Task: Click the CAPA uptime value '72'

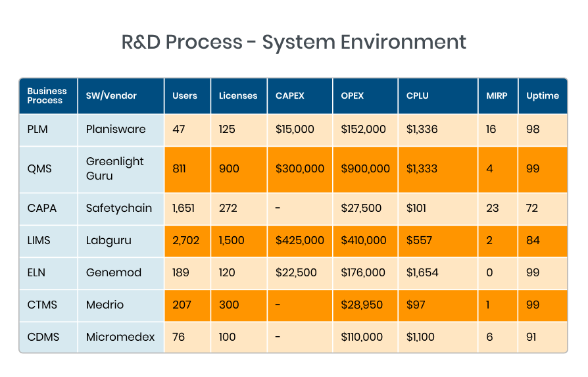Action: click(x=532, y=208)
